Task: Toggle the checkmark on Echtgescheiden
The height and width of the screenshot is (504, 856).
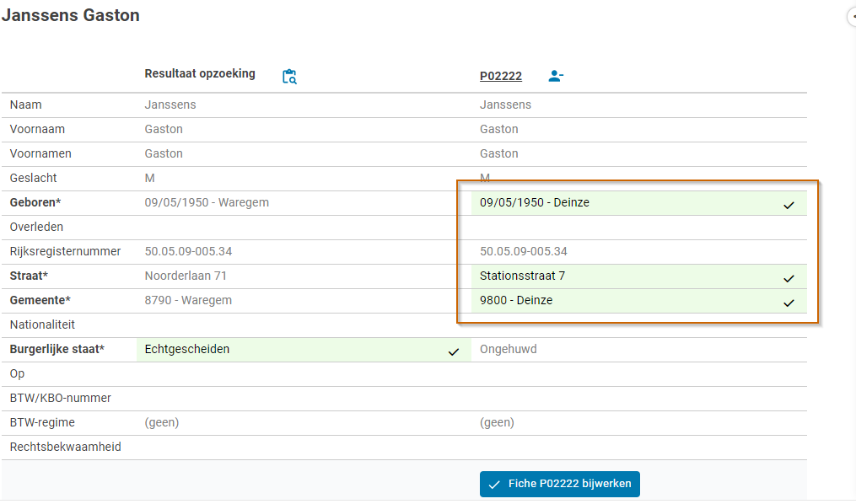Action: point(454,351)
